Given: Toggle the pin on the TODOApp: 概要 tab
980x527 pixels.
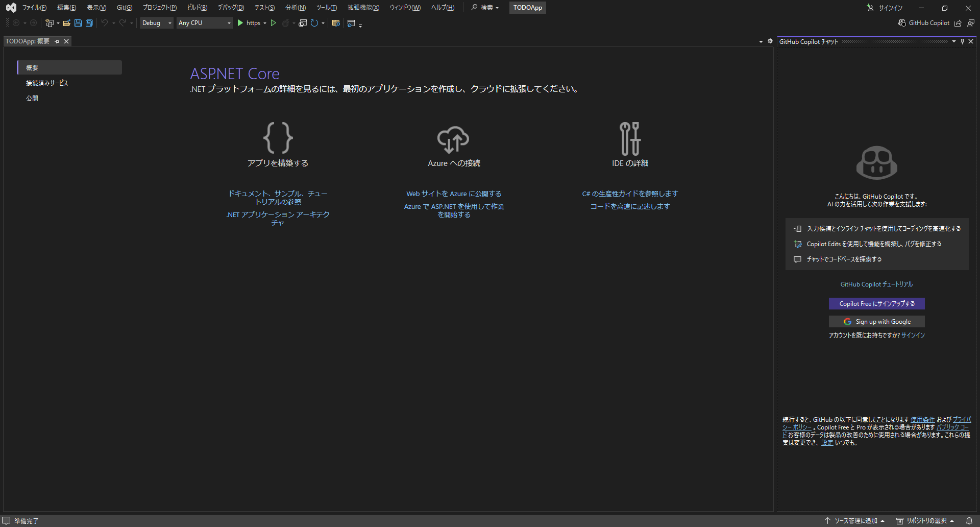Looking at the screenshot, I should point(57,41).
